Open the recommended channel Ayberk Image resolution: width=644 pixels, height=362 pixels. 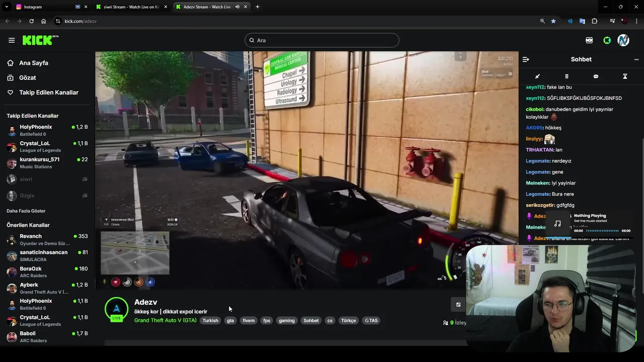click(47, 288)
